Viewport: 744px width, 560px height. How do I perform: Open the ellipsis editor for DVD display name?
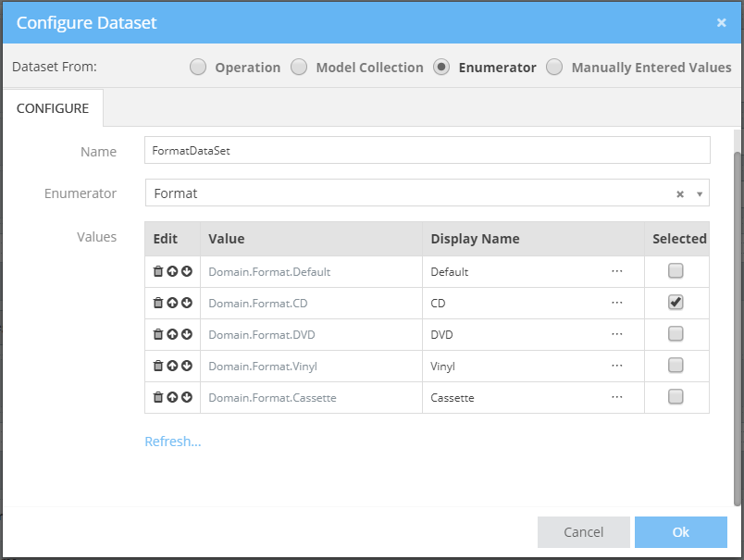(617, 333)
